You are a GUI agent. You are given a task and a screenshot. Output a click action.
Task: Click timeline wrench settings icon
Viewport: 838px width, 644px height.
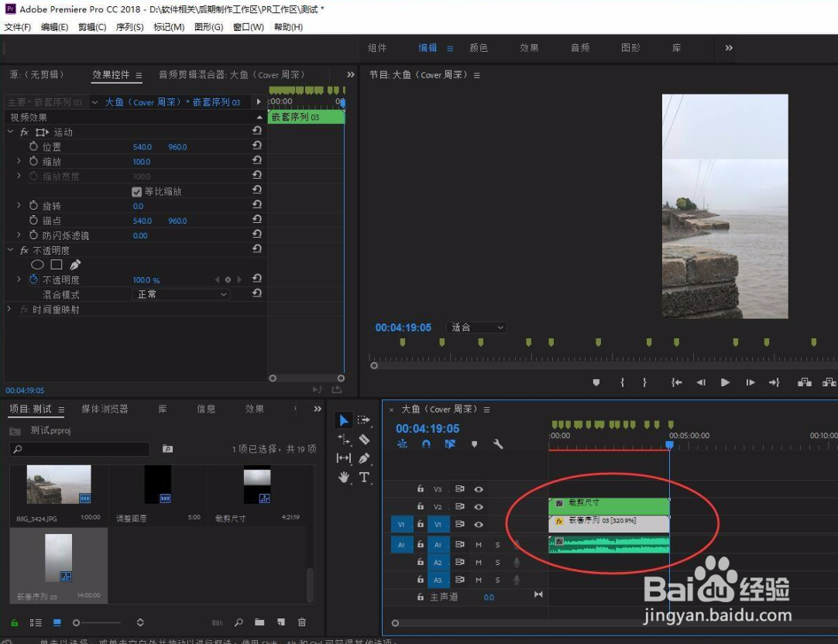coord(498,444)
